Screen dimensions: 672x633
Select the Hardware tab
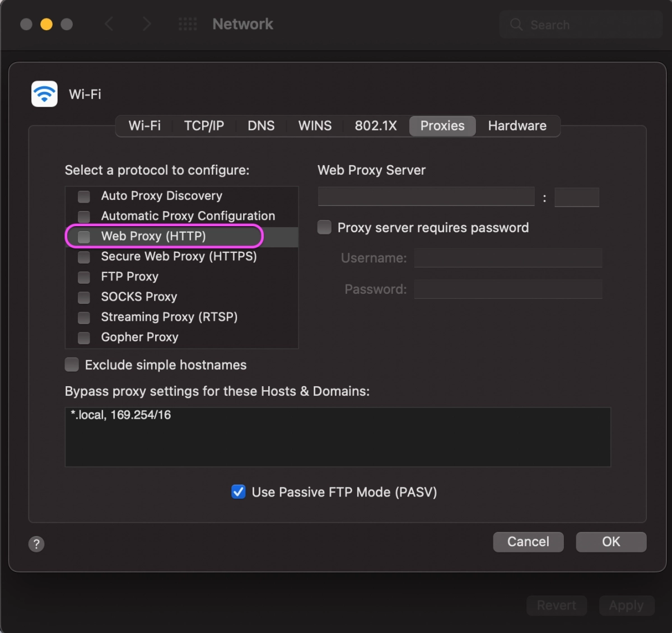tap(517, 126)
